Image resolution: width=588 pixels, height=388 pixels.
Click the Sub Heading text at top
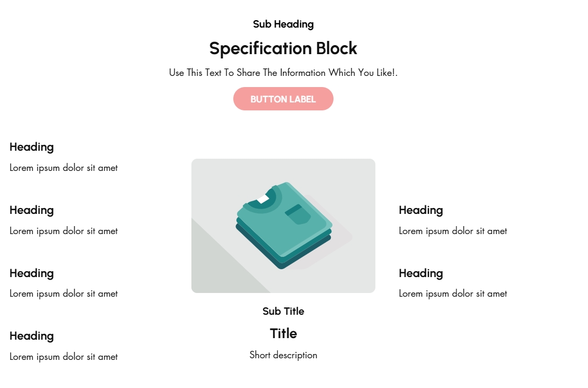tap(283, 24)
